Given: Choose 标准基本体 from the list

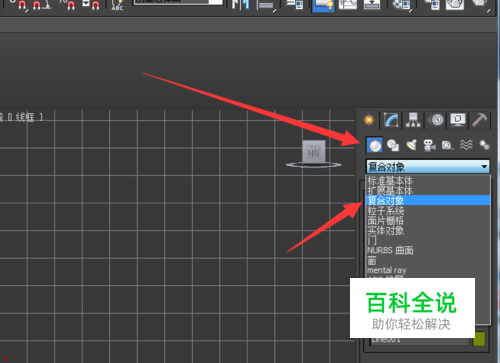Looking at the screenshot, I should 428,181.
